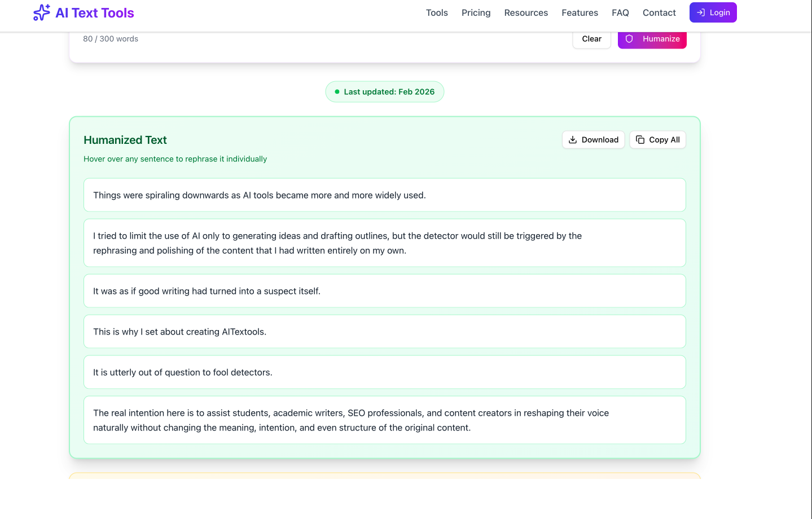Click the download arrow icon beside Download label

(573, 139)
